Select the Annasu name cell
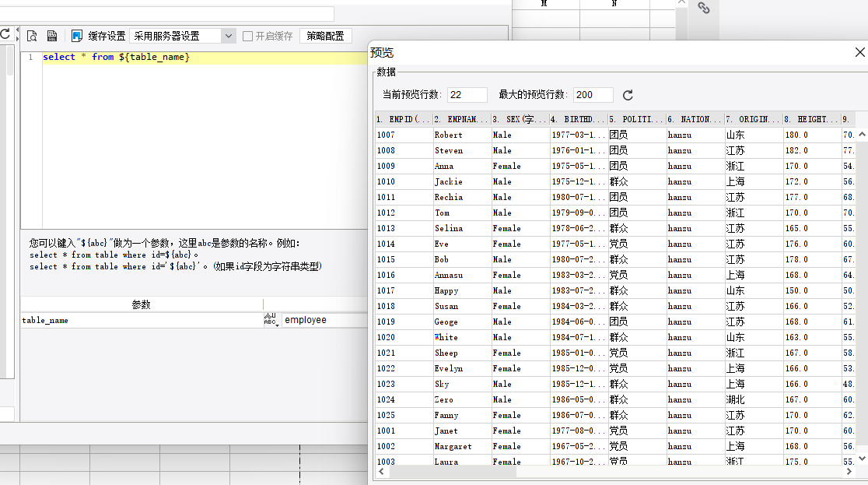The width and height of the screenshot is (868, 485). click(462, 275)
